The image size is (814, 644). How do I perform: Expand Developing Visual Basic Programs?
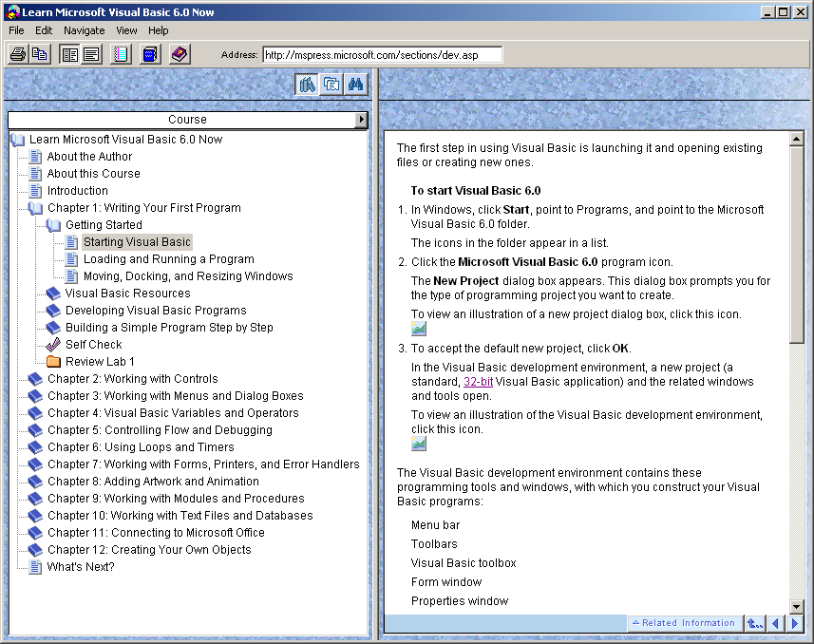[x=53, y=311]
